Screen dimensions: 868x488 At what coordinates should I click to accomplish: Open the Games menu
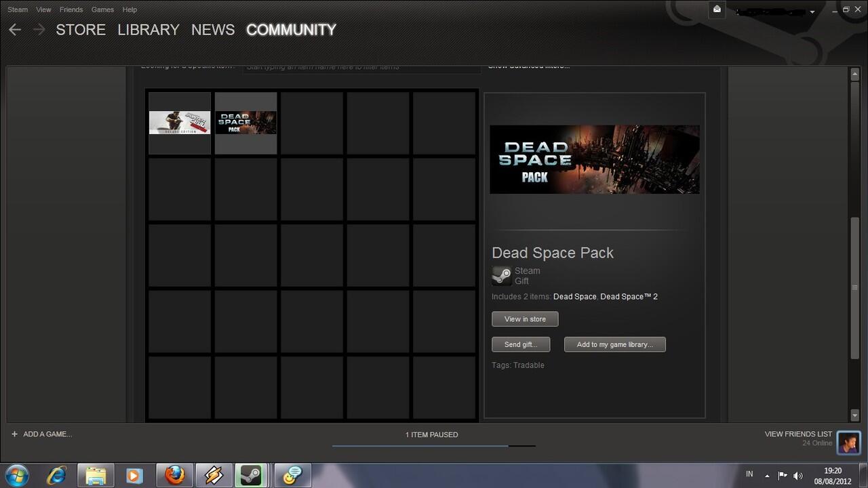point(102,9)
